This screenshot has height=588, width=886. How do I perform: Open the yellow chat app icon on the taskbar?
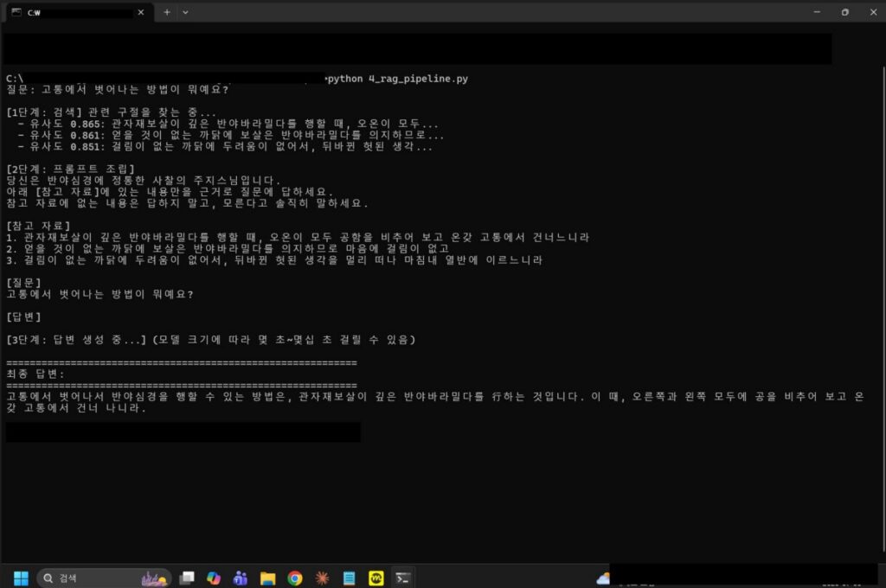coord(376,578)
